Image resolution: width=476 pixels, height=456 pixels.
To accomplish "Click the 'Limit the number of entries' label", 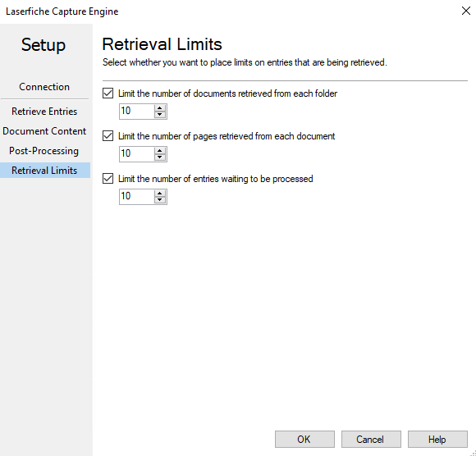I will point(216,179).
